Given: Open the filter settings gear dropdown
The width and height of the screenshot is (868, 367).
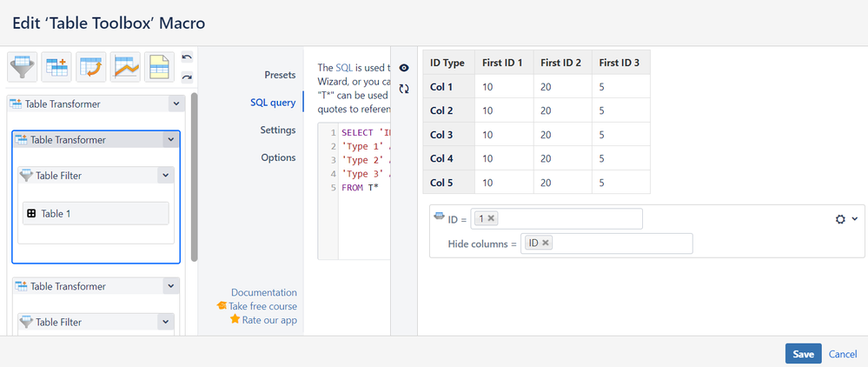Looking at the screenshot, I should click(845, 219).
